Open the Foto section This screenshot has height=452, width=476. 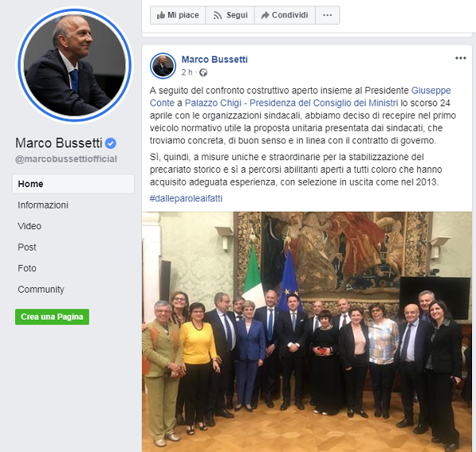pyautogui.click(x=27, y=268)
